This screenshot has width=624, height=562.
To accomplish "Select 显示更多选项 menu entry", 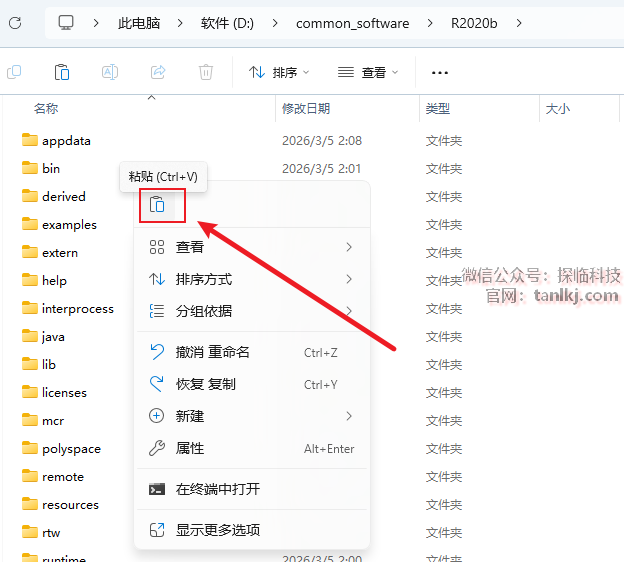I will tap(252, 530).
